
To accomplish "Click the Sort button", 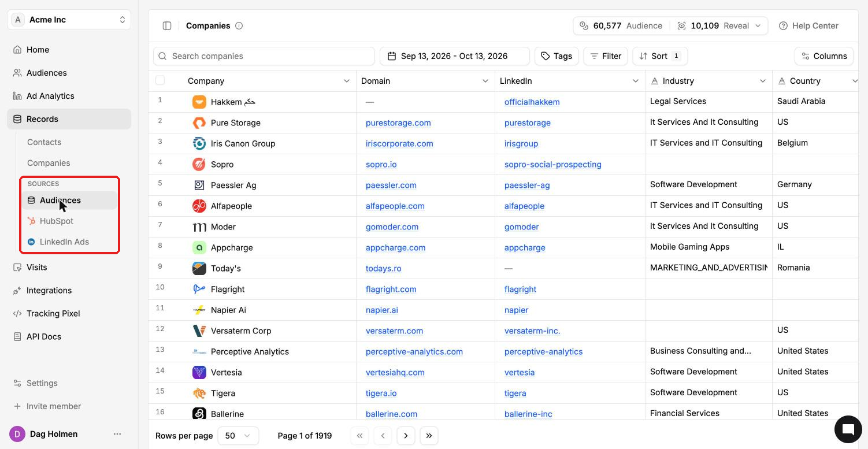I will (660, 56).
